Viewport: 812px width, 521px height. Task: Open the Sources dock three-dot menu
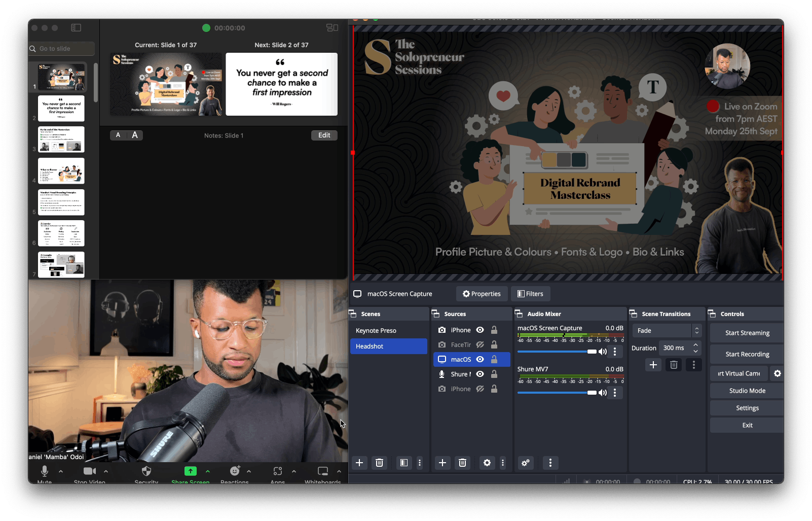pyautogui.click(x=503, y=463)
